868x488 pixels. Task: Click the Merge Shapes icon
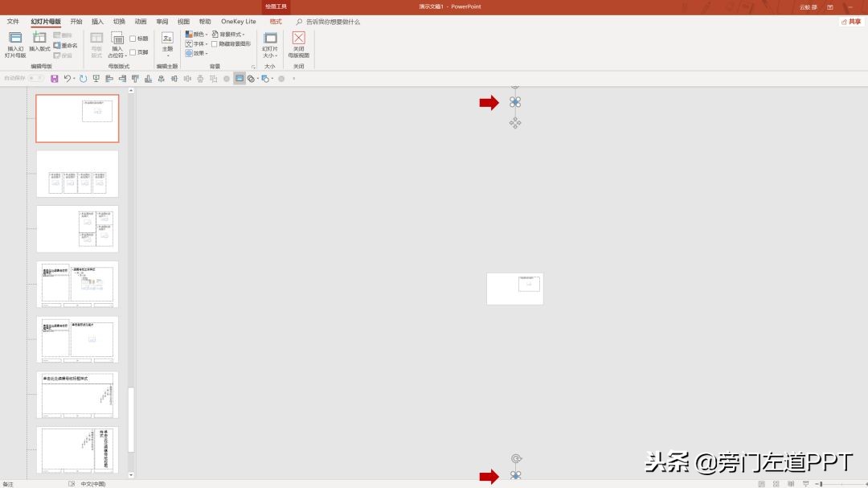(x=252, y=79)
